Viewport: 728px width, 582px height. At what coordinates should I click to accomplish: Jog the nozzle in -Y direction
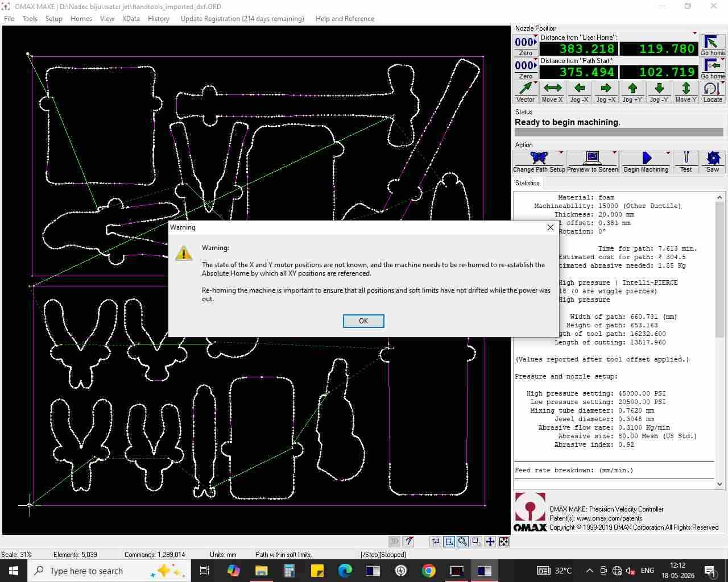click(x=659, y=92)
